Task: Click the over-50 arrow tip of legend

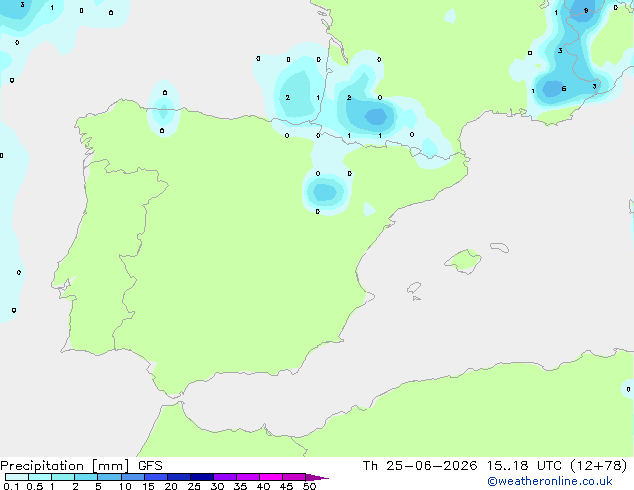Action: (x=317, y=477)
